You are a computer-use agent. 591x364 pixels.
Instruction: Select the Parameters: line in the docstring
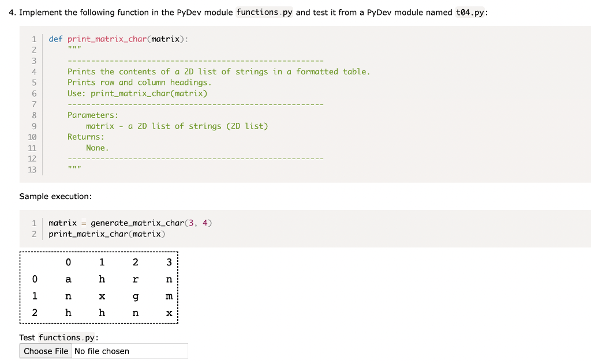[92, 115]
